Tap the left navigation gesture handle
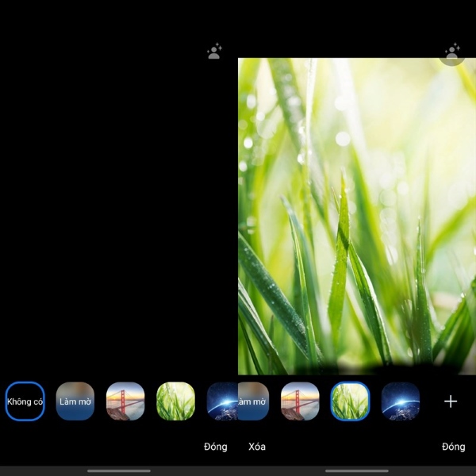476x476 pixels. tap(119, 470)
